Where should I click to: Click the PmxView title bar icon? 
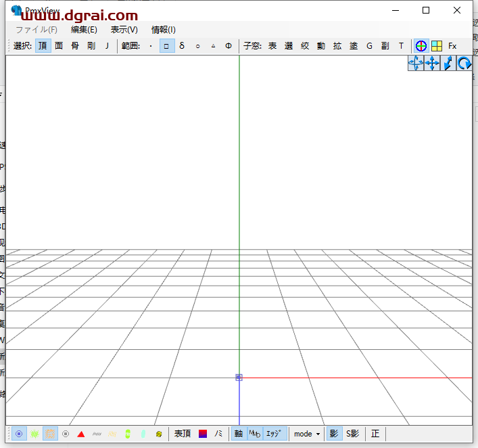[16, 10]
